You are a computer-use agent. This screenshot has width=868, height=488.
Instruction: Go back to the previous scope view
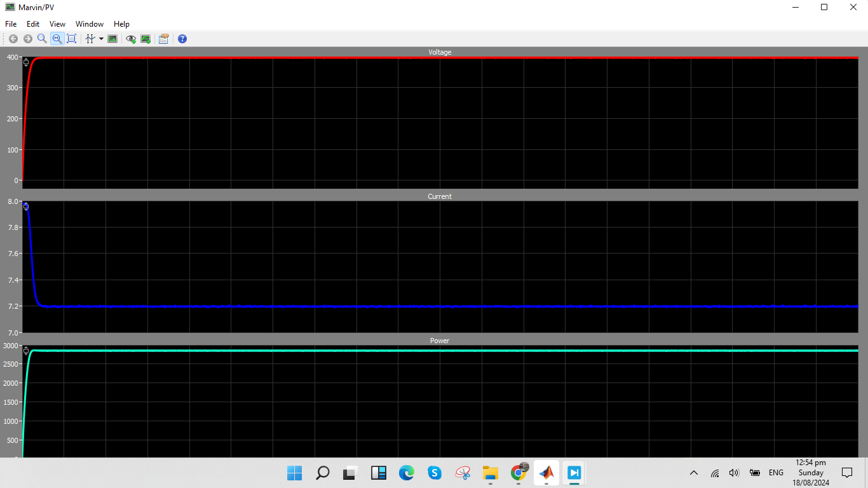(x=13, y=39)
